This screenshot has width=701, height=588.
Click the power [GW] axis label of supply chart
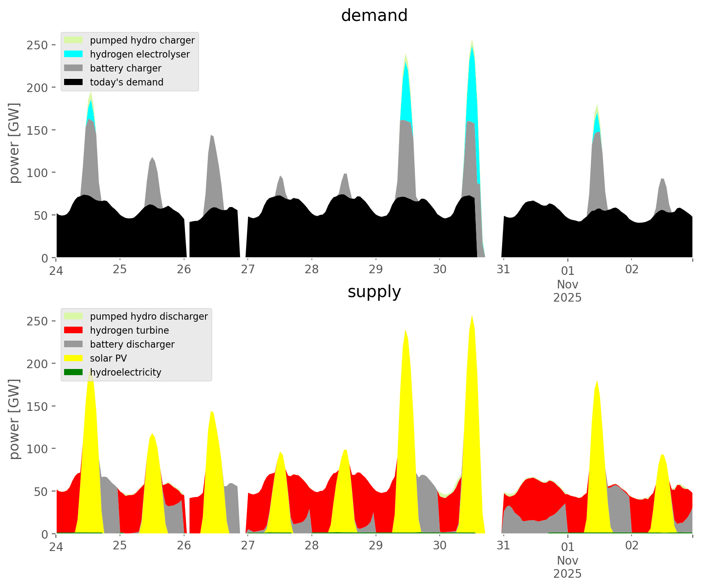[x=14, y=419]
